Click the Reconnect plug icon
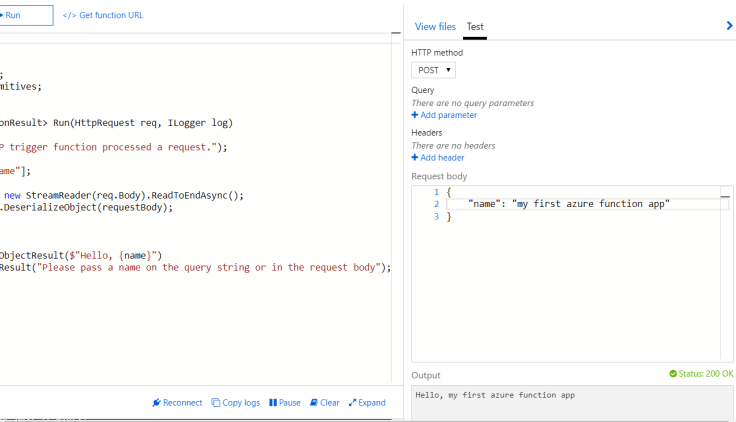 coord(156,403)
